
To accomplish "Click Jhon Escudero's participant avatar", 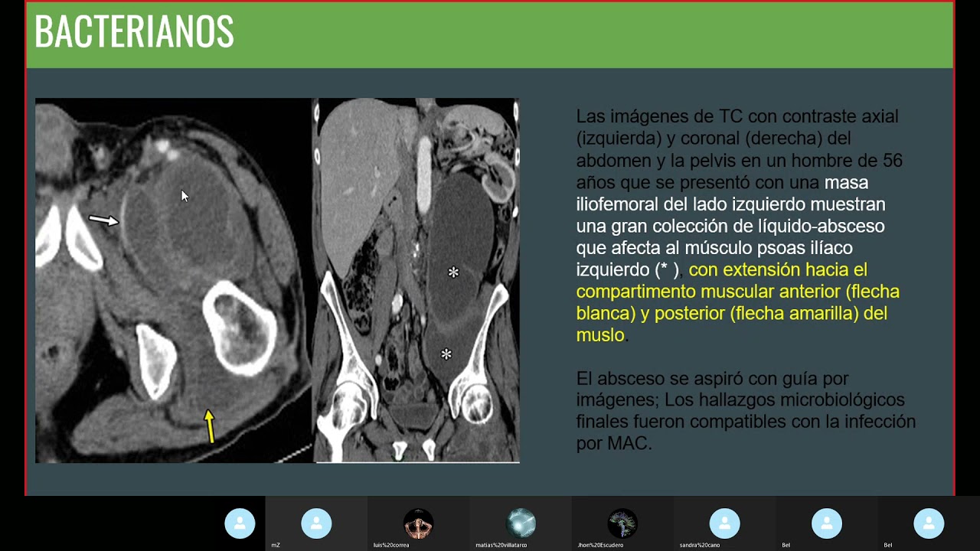I will tap(622, 523).
